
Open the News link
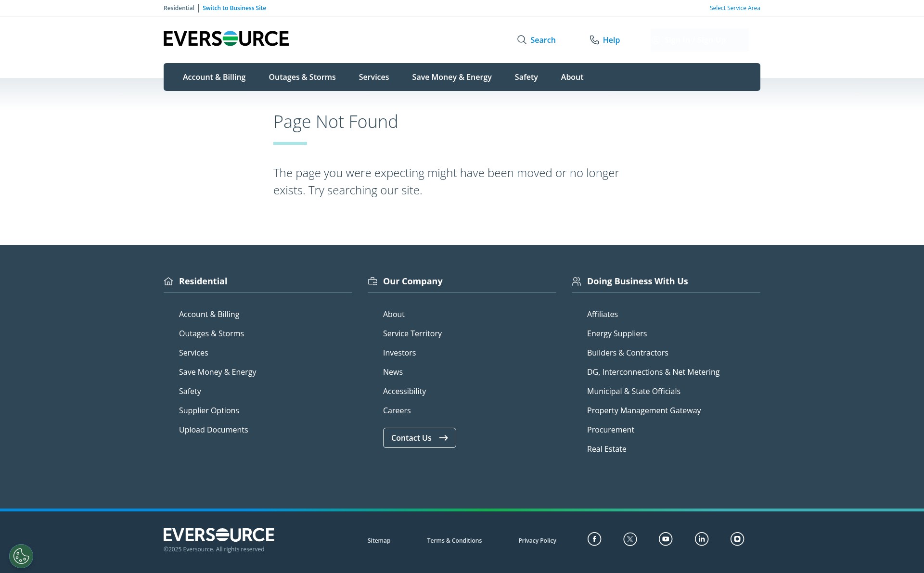393,372
